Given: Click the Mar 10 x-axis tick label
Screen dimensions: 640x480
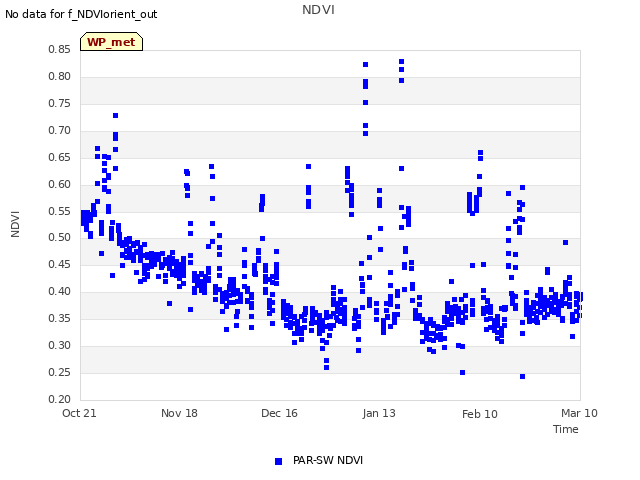Looking at the screenshot, I should (x=579, y=413).
